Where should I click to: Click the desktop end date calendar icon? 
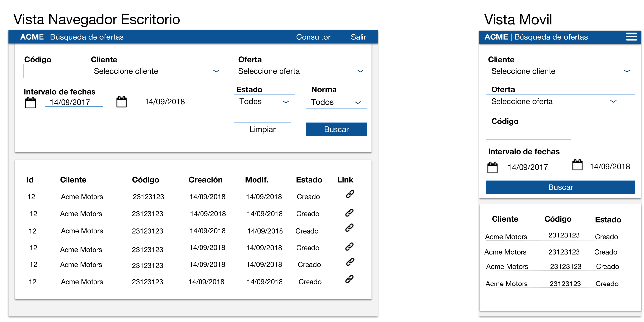coord(121,102)
